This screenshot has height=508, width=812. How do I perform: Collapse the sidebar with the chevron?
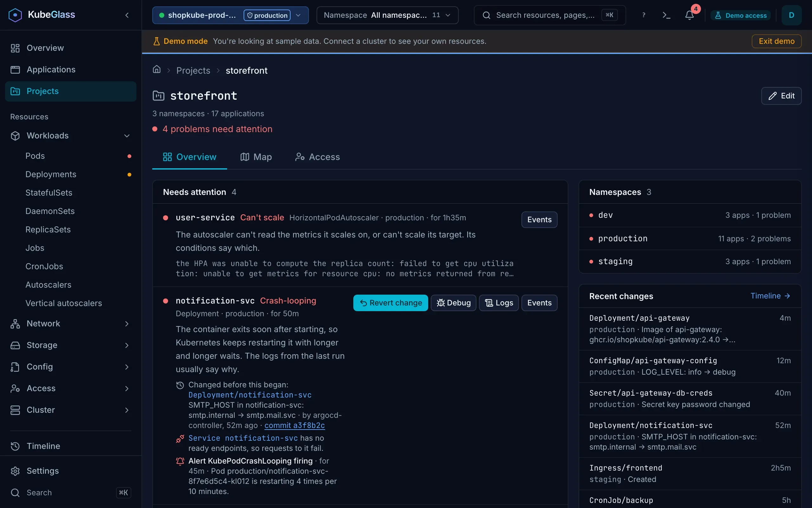click(x=127, y=15)
